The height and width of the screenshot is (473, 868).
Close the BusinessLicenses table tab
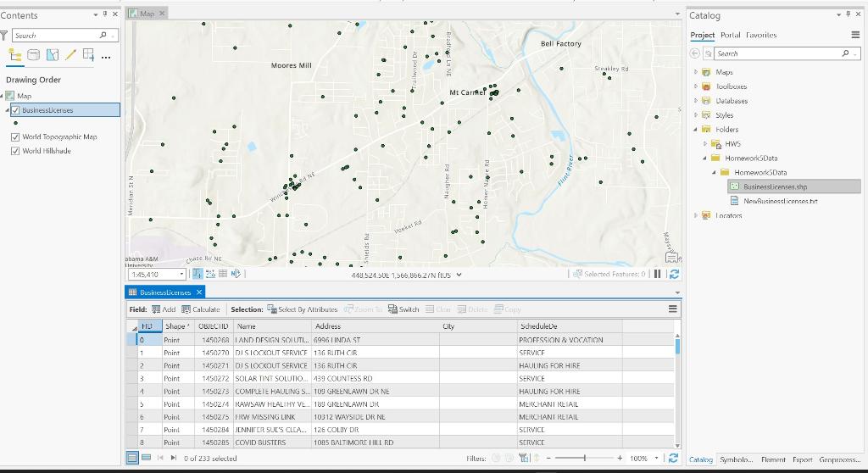click(x=198, y=292)
